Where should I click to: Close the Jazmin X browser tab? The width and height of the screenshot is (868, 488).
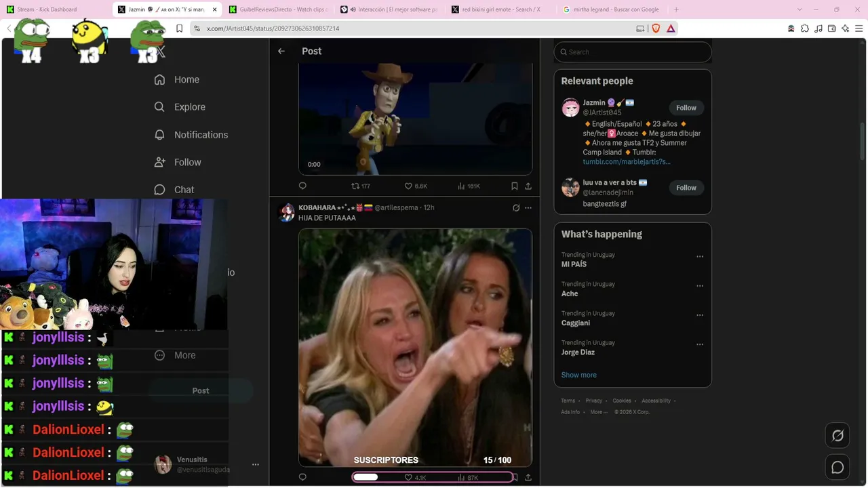point(215,9)
